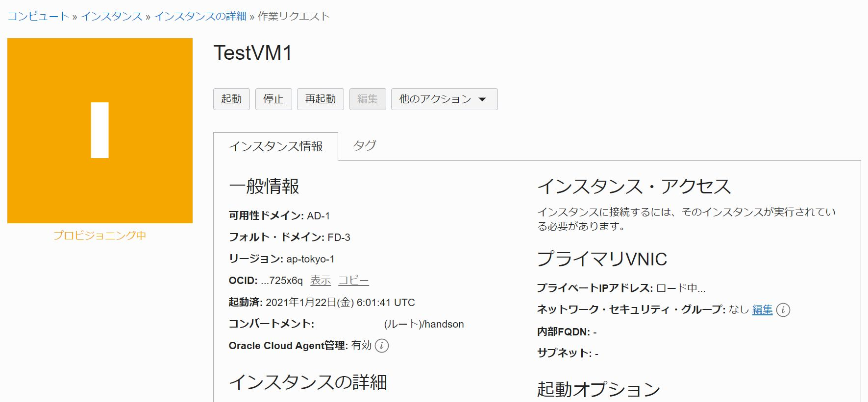Screen dimensions: 868x402
Task: Edit network security groups via 編集 link
Action: pos(762,309)
